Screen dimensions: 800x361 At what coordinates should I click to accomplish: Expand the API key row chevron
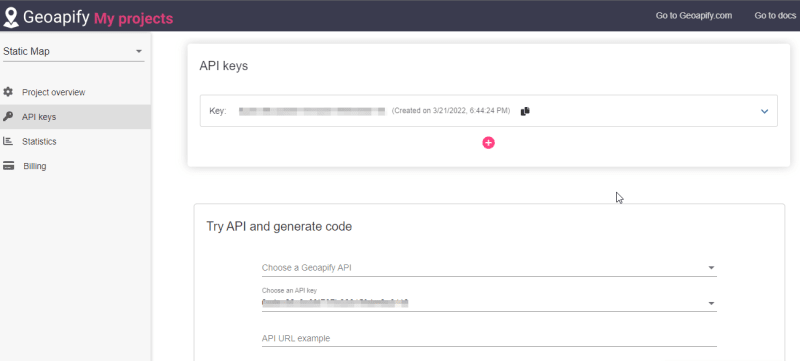764,111
